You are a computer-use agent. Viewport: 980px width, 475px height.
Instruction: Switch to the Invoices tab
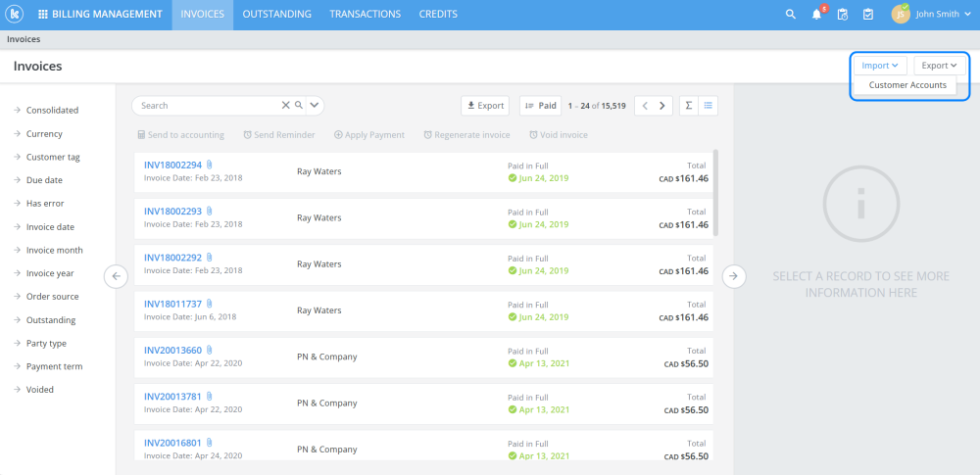(x=203, y=15)
